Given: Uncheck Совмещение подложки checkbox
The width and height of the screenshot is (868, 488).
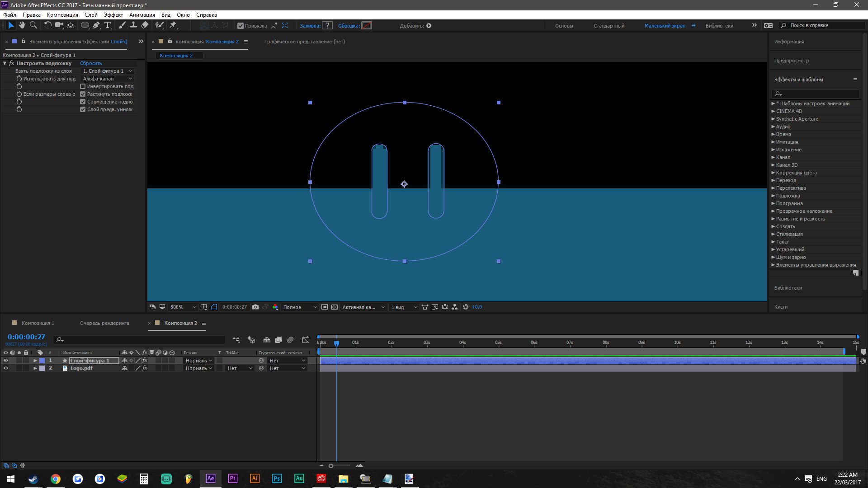Looking at the screenshot, I should click(x=83, y=102).
